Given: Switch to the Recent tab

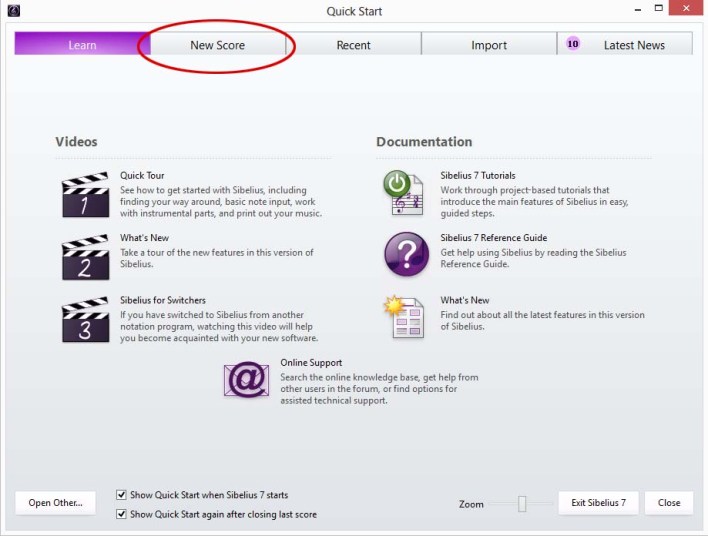Looking at the screenshot, I should pos(353,43).
